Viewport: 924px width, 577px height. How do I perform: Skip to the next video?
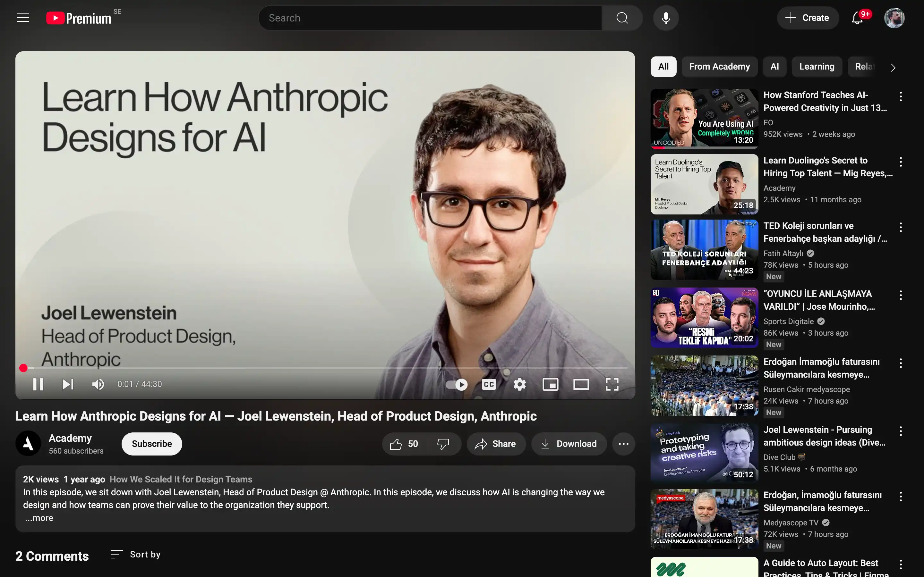click(68, 384)
